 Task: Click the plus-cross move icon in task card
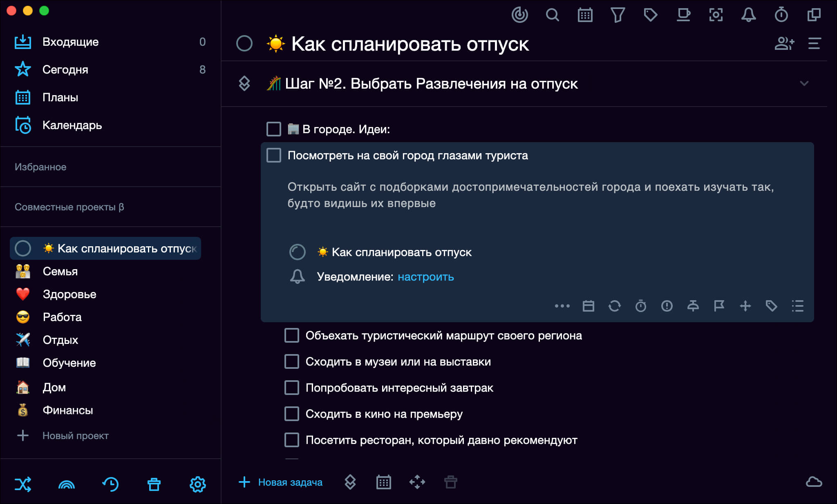(745, 306)
